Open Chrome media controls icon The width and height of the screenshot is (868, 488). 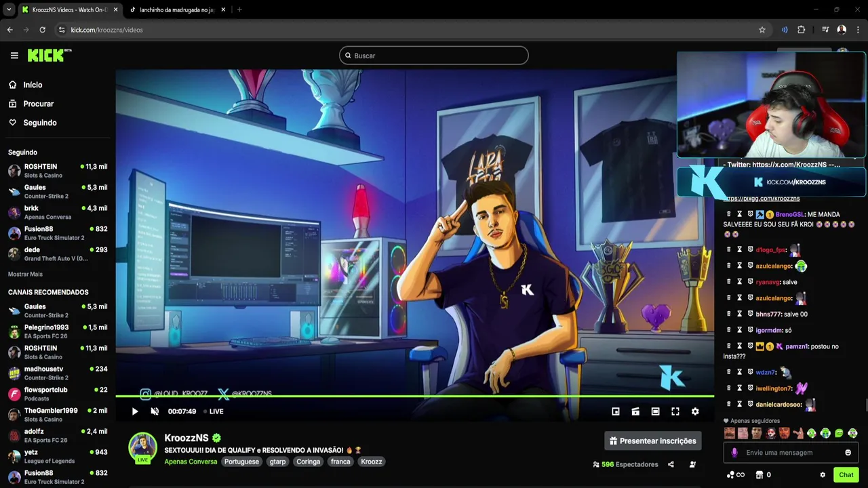(x=825, y=30)
